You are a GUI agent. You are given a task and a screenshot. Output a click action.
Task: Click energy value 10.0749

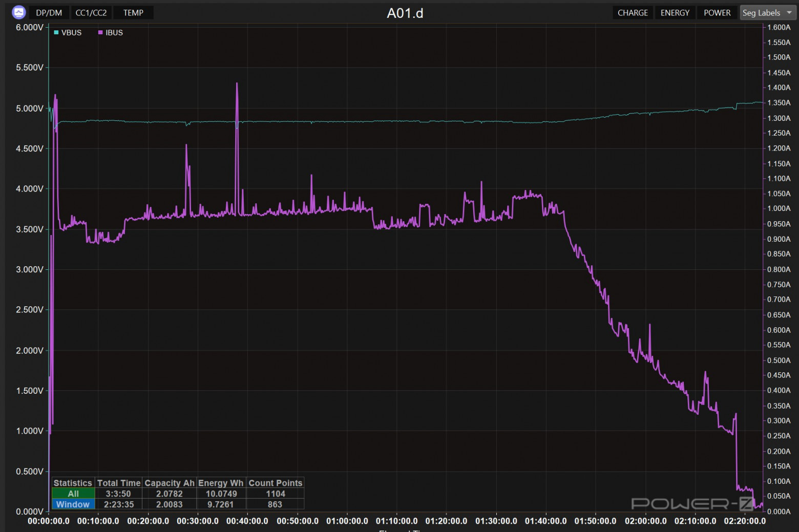[221, 494]
